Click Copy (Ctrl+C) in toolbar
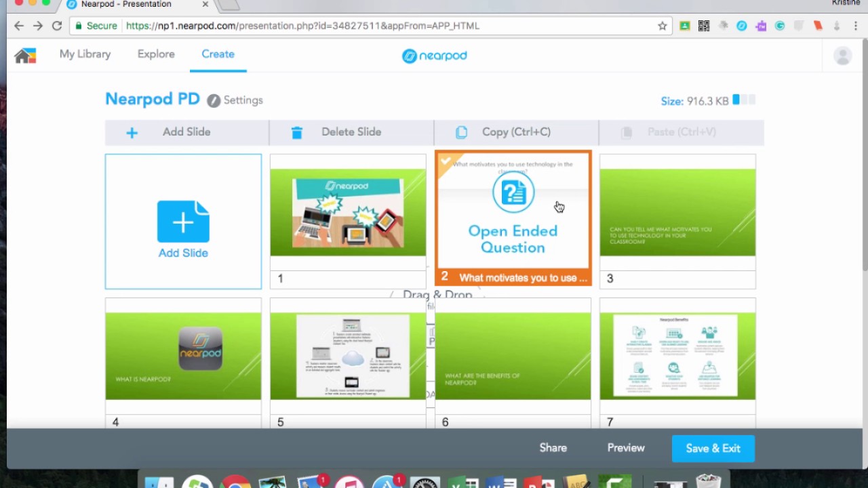Viewport: 868px width, 488px height. coord(516,132)
